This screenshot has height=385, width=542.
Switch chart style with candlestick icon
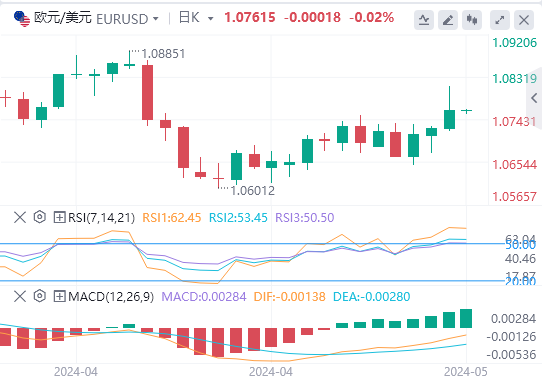pyautogui.click(x=472, y=20)
